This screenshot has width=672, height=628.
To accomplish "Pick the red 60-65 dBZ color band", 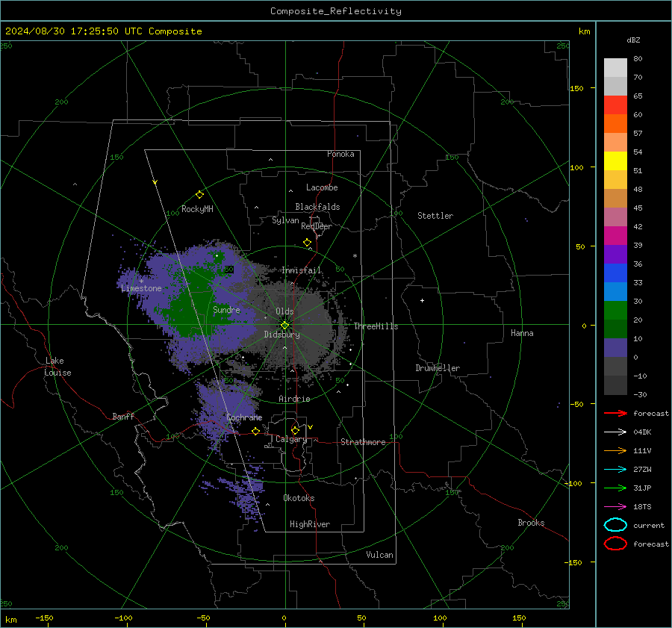I will click(615, 105).
